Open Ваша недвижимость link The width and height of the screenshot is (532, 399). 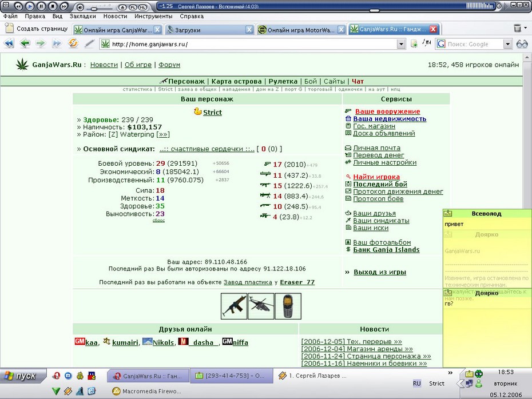(390, 119)
